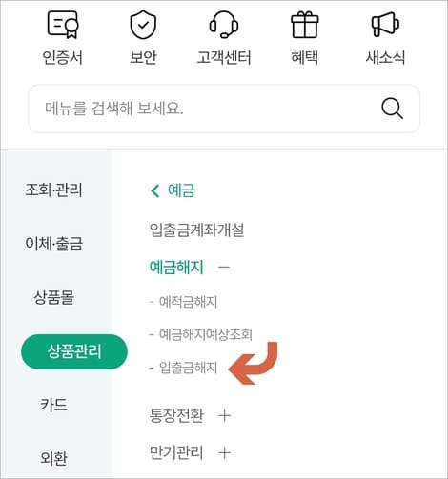Image resolution: width=448 pixels, height=479 pixels.
Task: Switch to the 조회·관리 side tab
Action: tap(53, 190)
